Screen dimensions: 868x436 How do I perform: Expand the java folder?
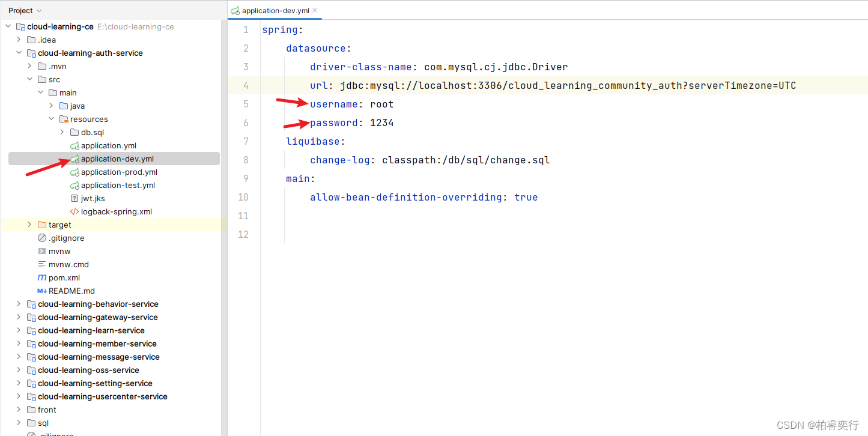[x=52, y=106]
